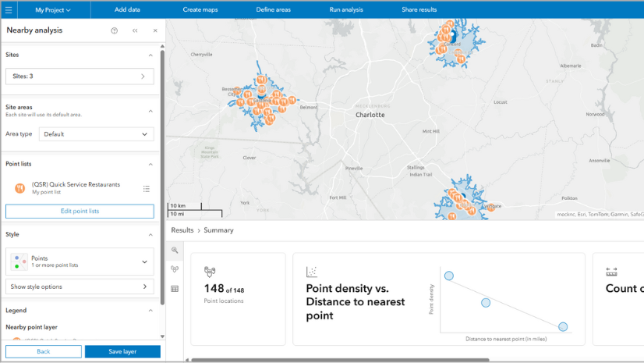644x363 pixels.
Task: Expand Show style options
Action: pos(80,286)
